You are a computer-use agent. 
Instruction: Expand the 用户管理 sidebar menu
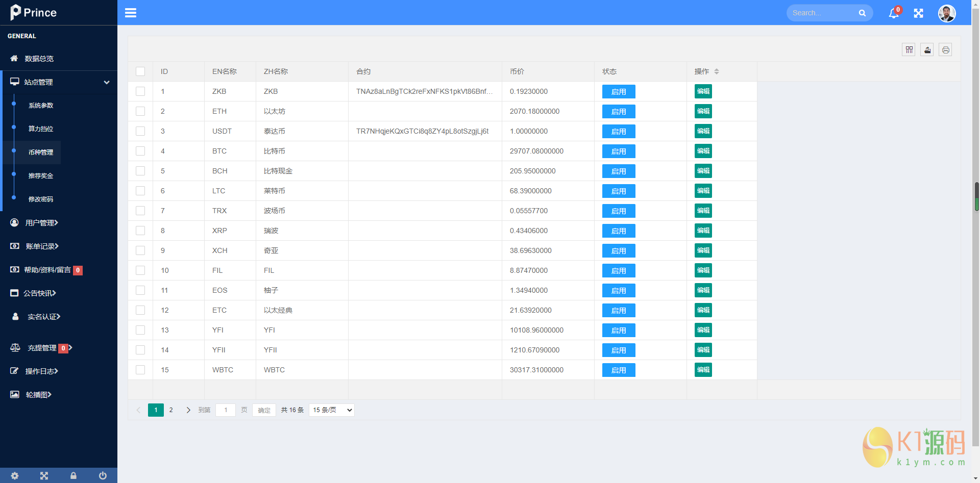42,223
